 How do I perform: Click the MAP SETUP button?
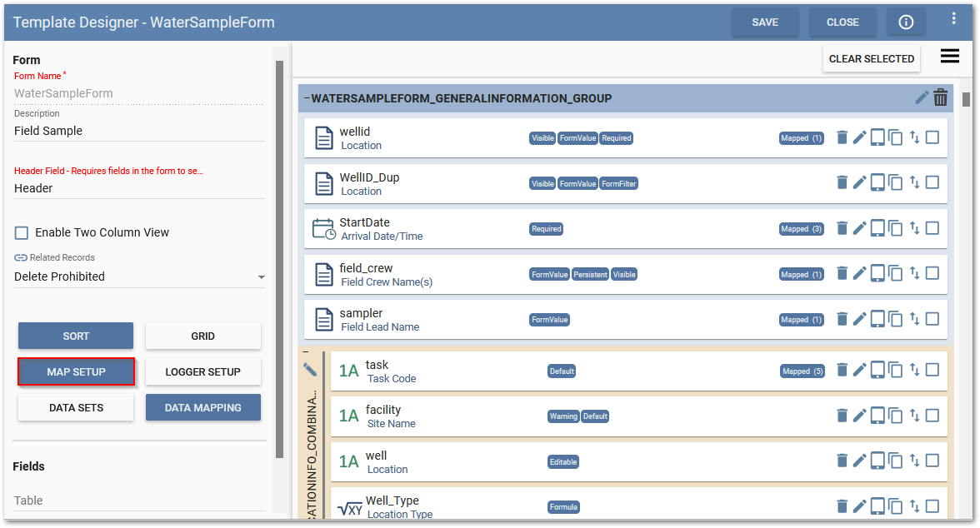click(x=76, y=372)
